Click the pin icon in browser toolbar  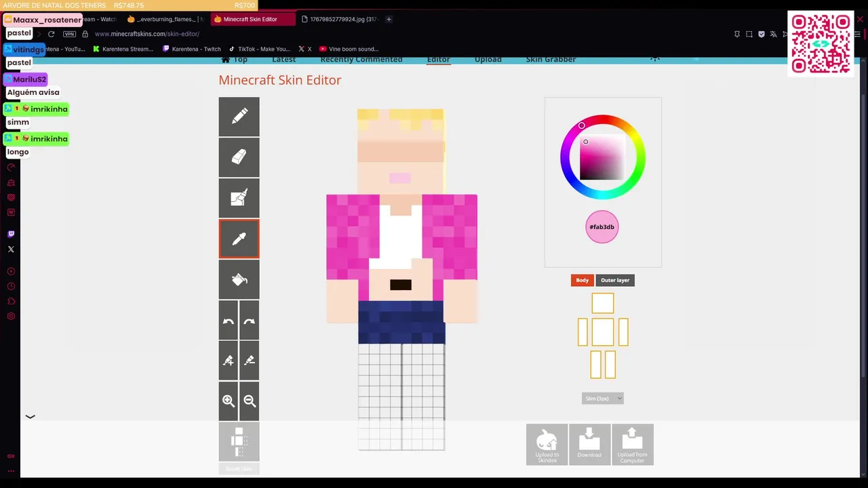[x=736, y=34]
